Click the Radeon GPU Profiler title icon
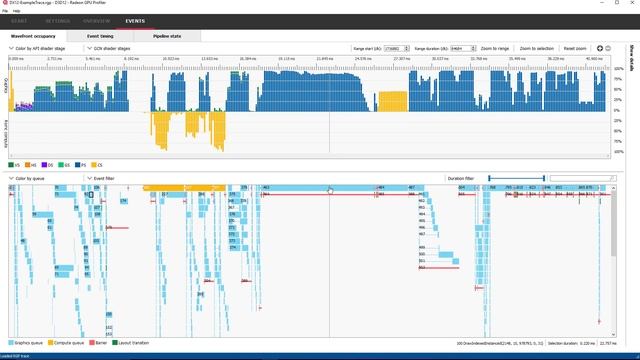The width and height of the screenshot is (640, 360). click(5, 2)
